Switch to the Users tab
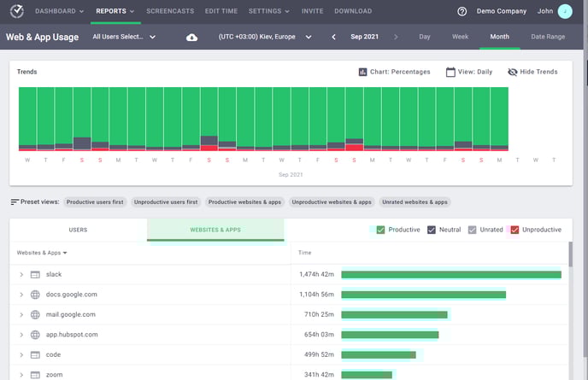 (x=78, y=230)
